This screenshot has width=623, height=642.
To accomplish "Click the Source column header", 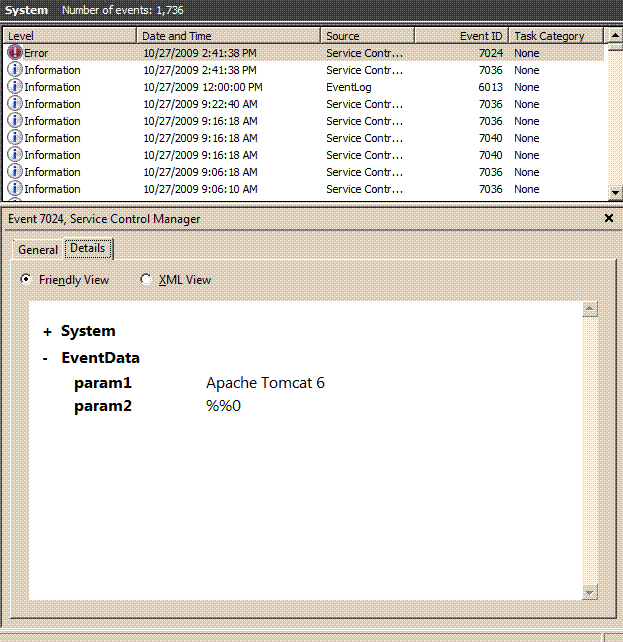I will (367, 36).
